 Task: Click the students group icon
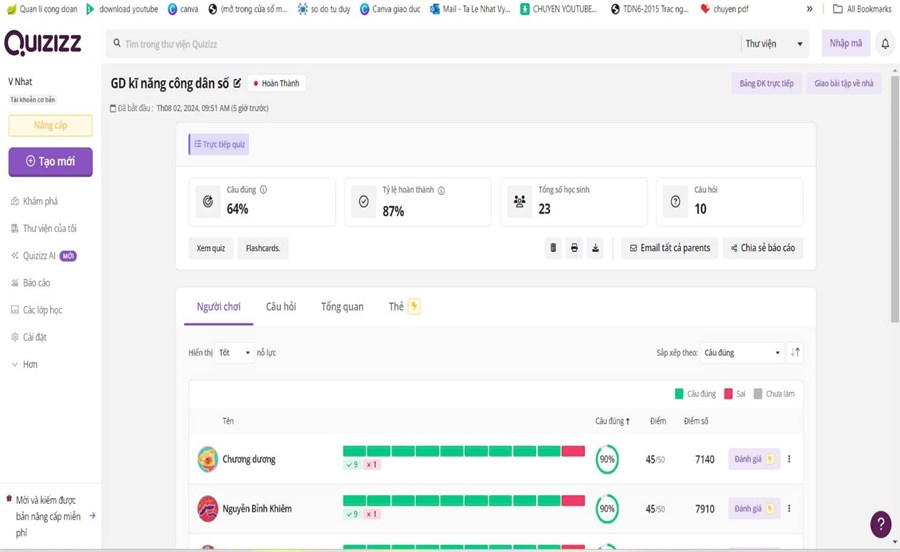(x=519, y=201)
